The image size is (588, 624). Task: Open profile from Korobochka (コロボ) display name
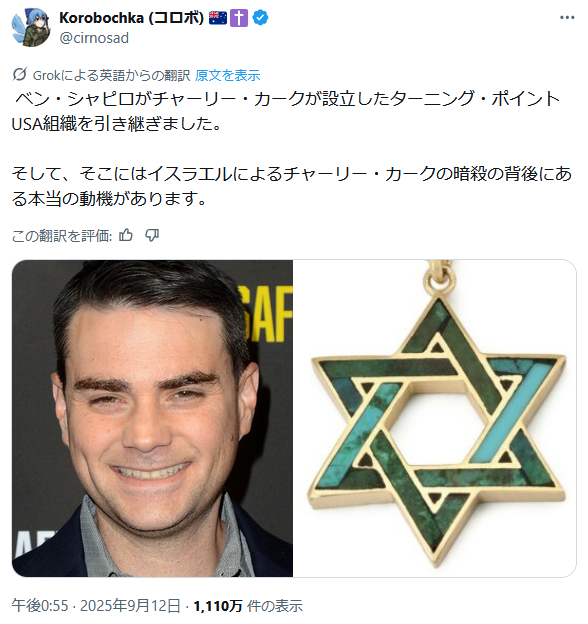132,18
